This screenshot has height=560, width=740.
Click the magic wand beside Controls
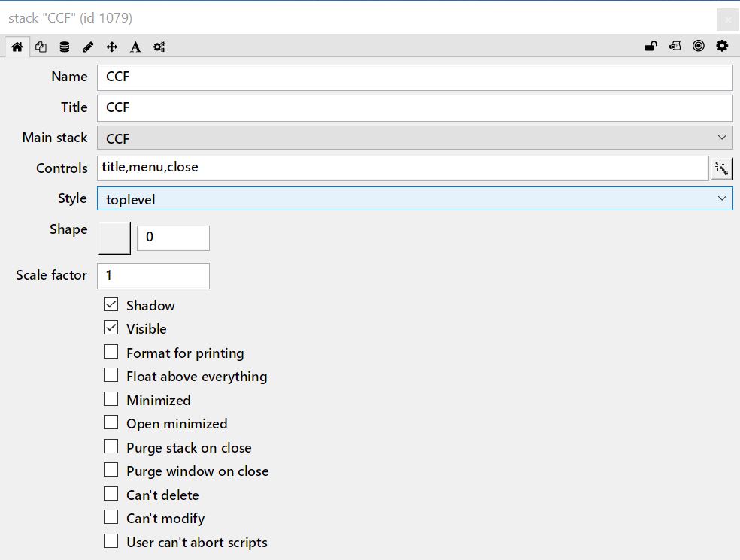pos(720,168)
